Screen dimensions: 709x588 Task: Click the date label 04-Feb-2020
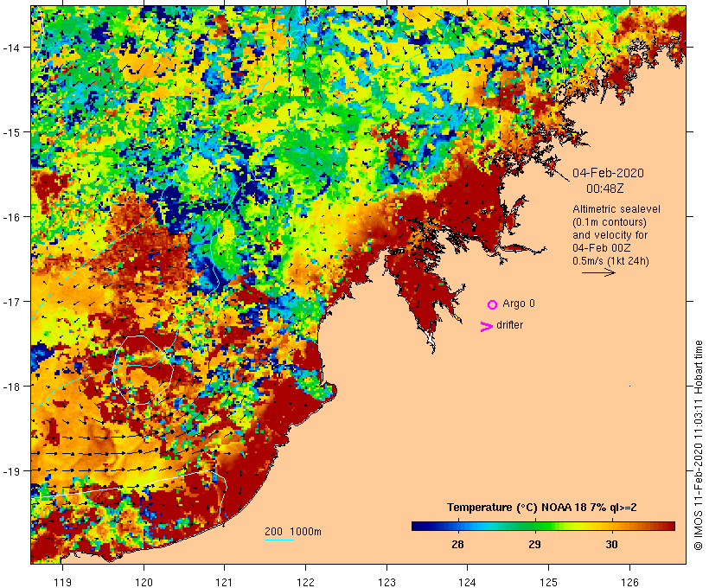coord(608,173)
